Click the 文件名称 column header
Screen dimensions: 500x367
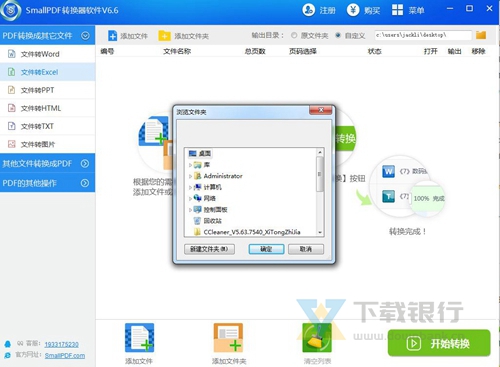point(177,51)
